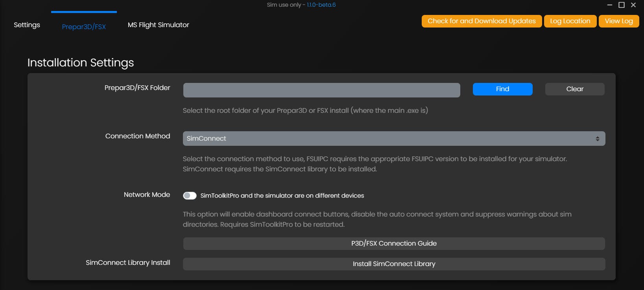The width and height of the screenshot is (644, 290).
Task: Open the Connection Method dropdown
Action: click(393, 139)
